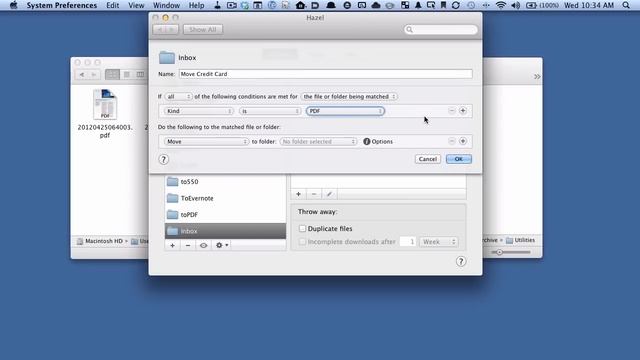The image size is (640, 360).
Task: Open the Week interval dropdown
Action: point(438,242)
